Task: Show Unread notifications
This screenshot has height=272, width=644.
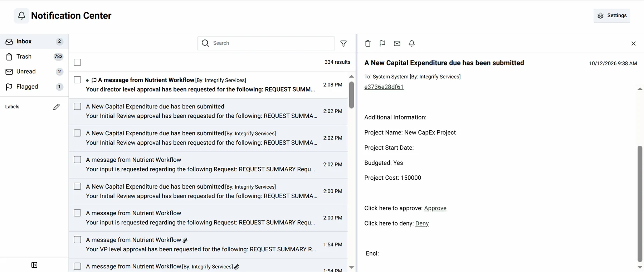Action: tap(34, 72)
